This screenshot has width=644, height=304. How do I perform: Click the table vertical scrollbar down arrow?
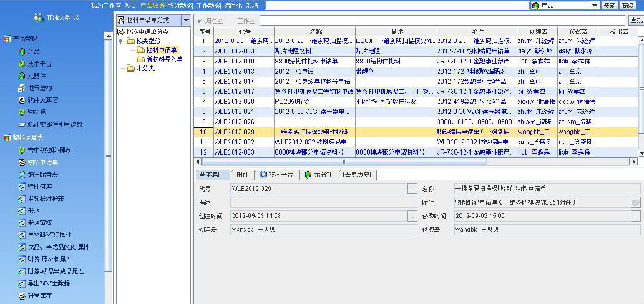point(641,153)
